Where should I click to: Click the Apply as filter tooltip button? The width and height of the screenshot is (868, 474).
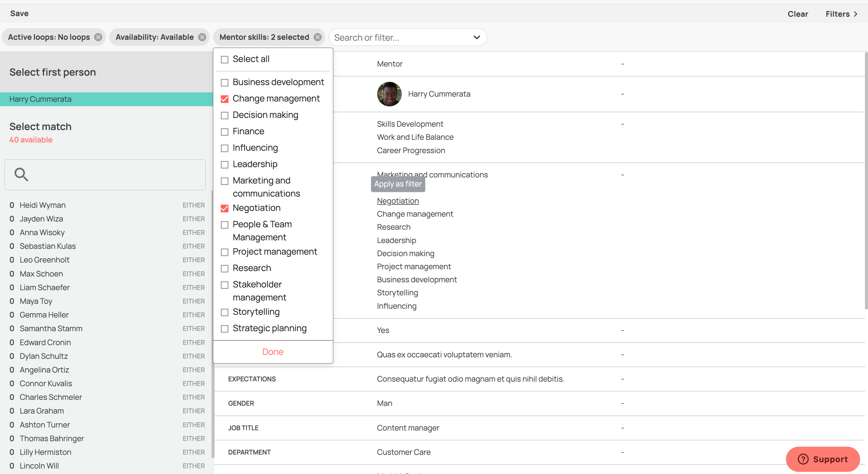click(398, 184)
